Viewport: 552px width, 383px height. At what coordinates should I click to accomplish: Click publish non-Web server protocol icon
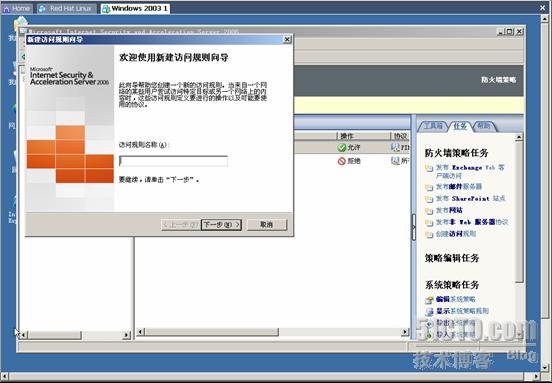pyautogui.click(x=429, y=223)
